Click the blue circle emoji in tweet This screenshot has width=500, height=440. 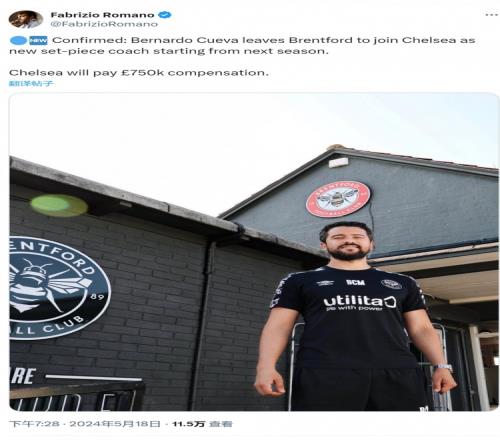[19, 40]
